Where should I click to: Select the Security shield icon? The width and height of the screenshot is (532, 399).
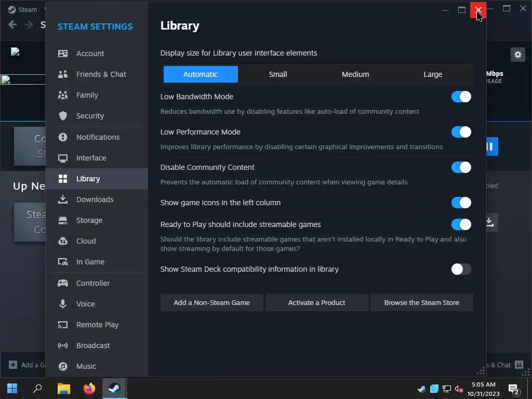(63, 116)
